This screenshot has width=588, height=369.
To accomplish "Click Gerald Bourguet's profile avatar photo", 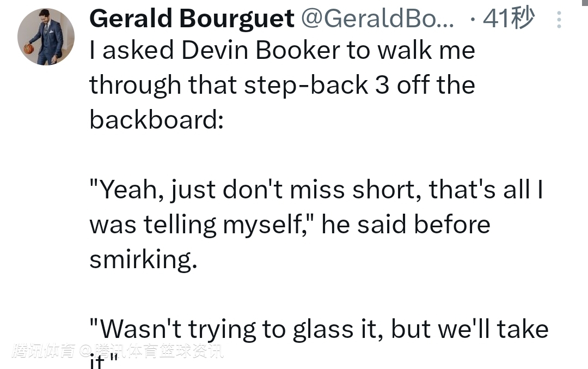I will [x=46, y=37].
